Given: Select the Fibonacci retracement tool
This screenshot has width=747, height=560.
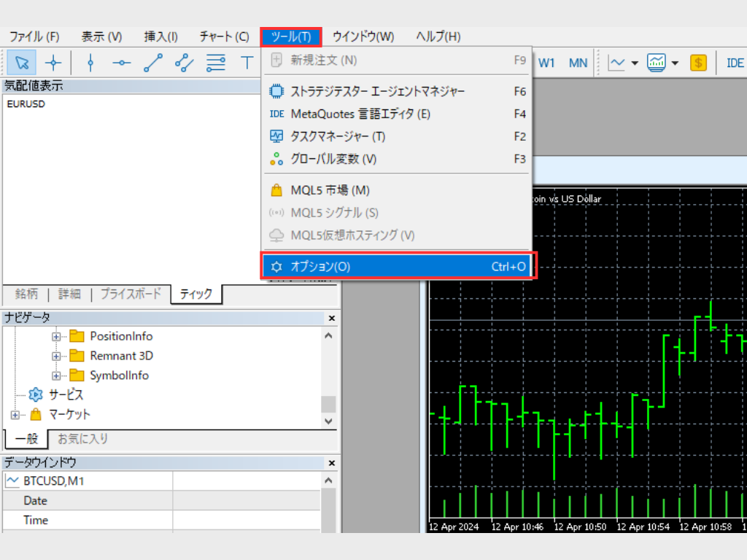Looking at the screenshot, I should tap(216, 63).
